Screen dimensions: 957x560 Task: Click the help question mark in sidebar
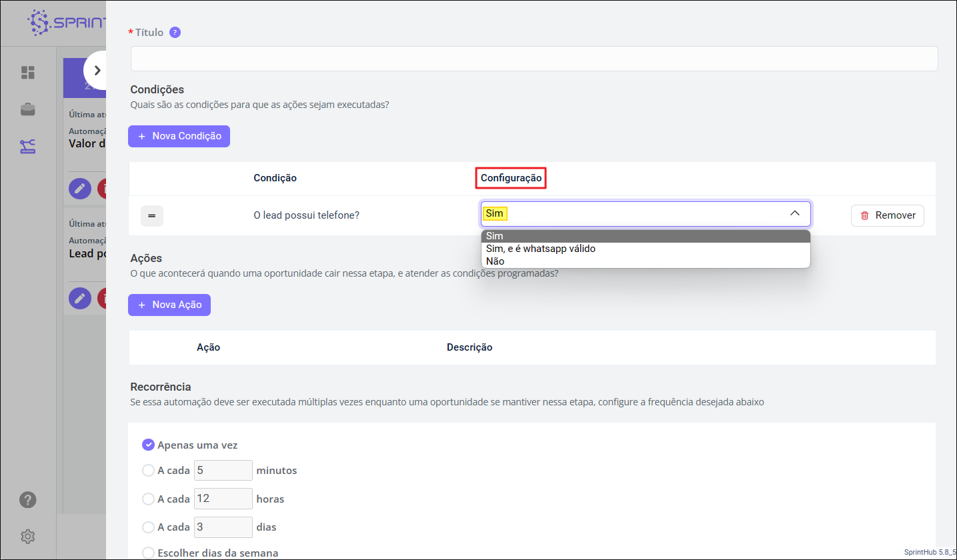pos(28,499)
